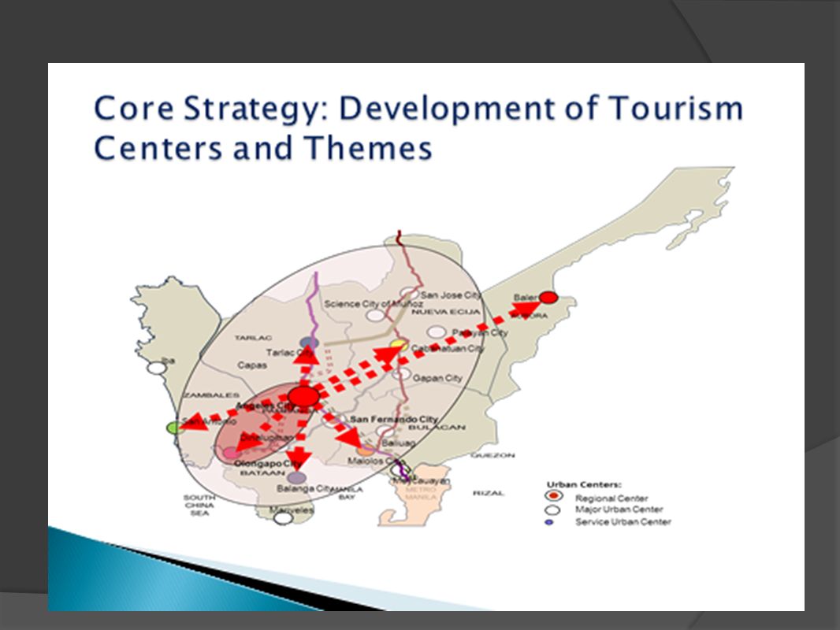Click the red arrowhead pointing to Baler
Viewport: 840px width, 630px height.
click(525, 309)
